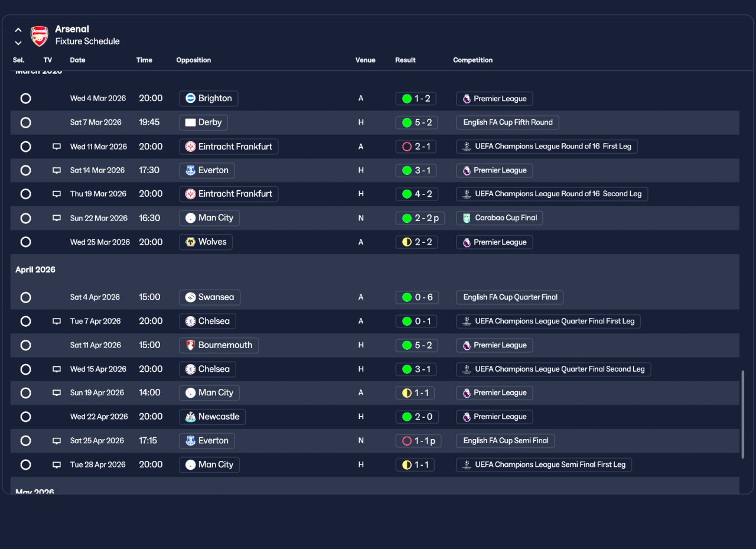
Task: Open Man City from the Sun 22 Mar fixture
Action: 209,218
